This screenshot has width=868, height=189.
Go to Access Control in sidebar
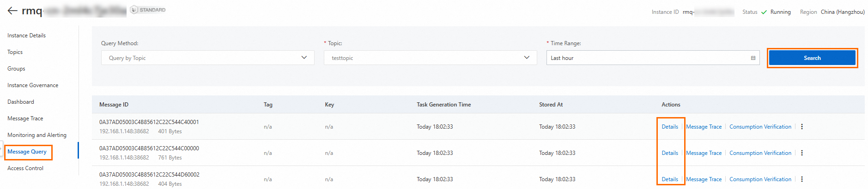pyautogui.click(x=25, y=168)
